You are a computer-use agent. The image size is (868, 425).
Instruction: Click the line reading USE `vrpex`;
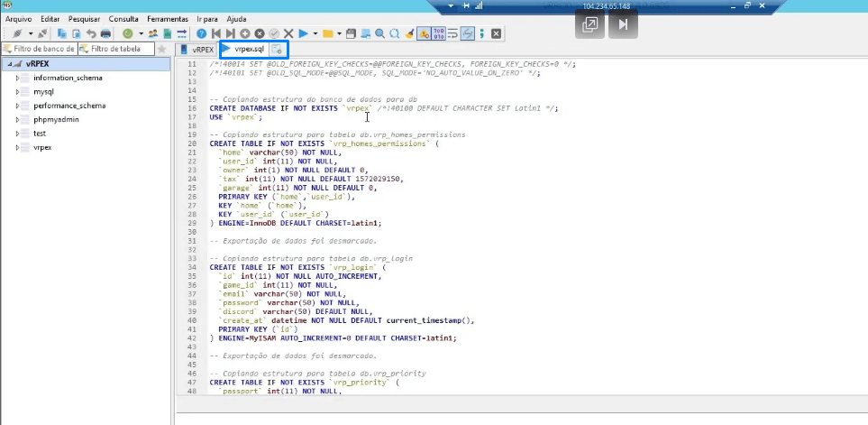(x=236, y=117)
